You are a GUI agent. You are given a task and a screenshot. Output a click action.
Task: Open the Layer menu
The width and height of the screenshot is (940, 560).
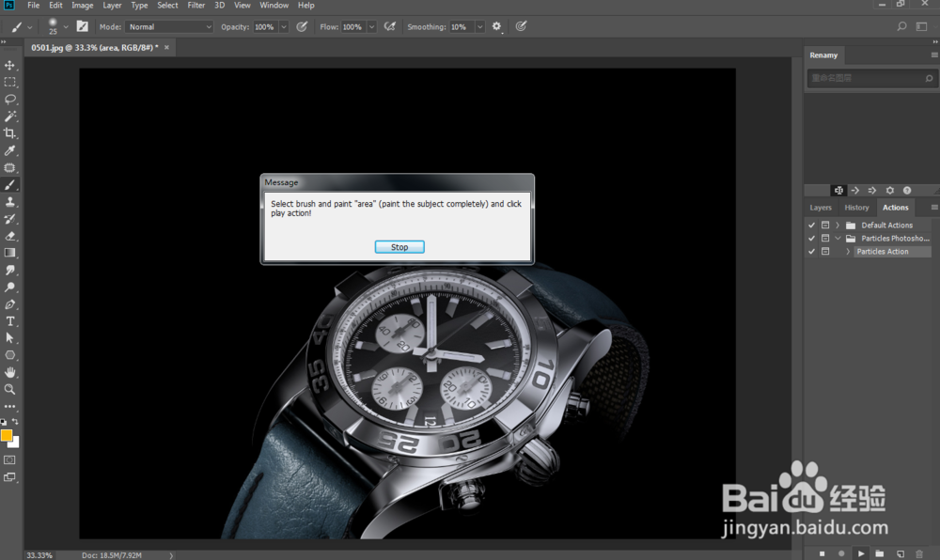pyautogui.click(x=112, y=6)
